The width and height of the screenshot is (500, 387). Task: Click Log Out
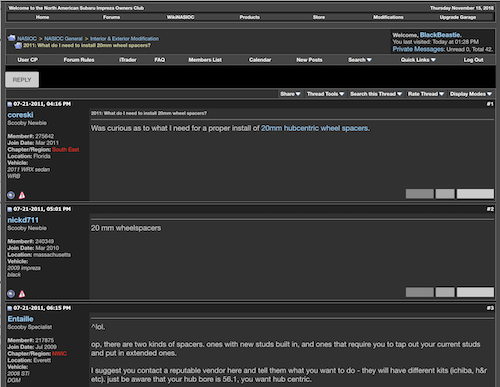[473, 60]
